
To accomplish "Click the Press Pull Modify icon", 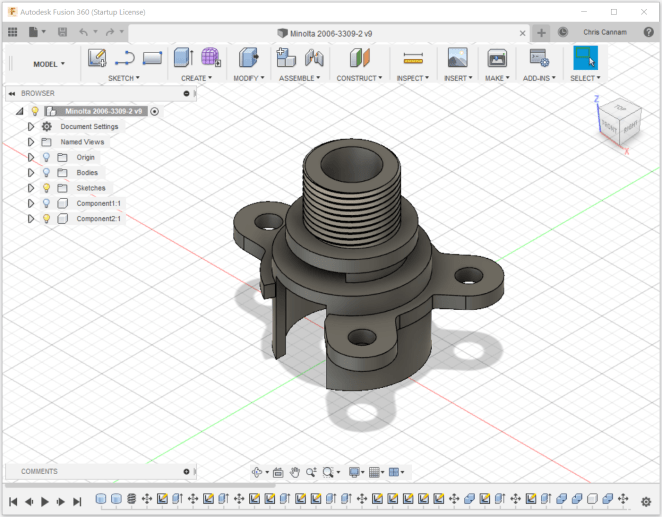I will tap(247, 58).
